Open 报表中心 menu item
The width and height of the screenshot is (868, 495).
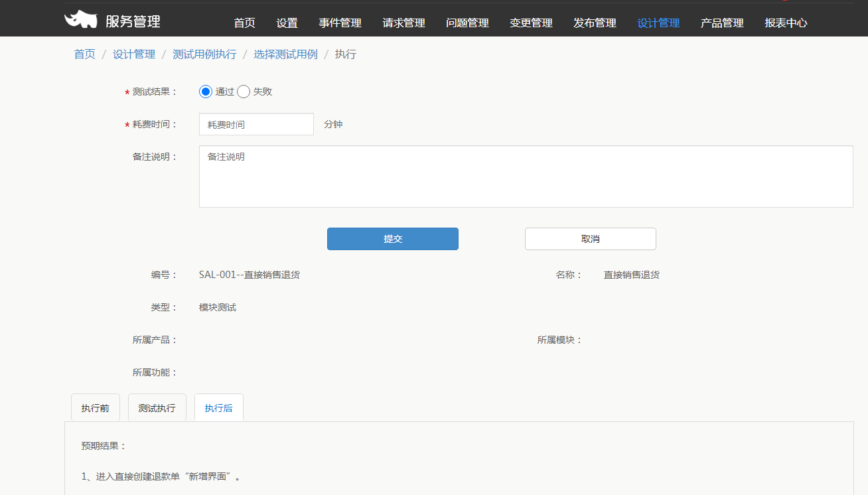[786, 23]
